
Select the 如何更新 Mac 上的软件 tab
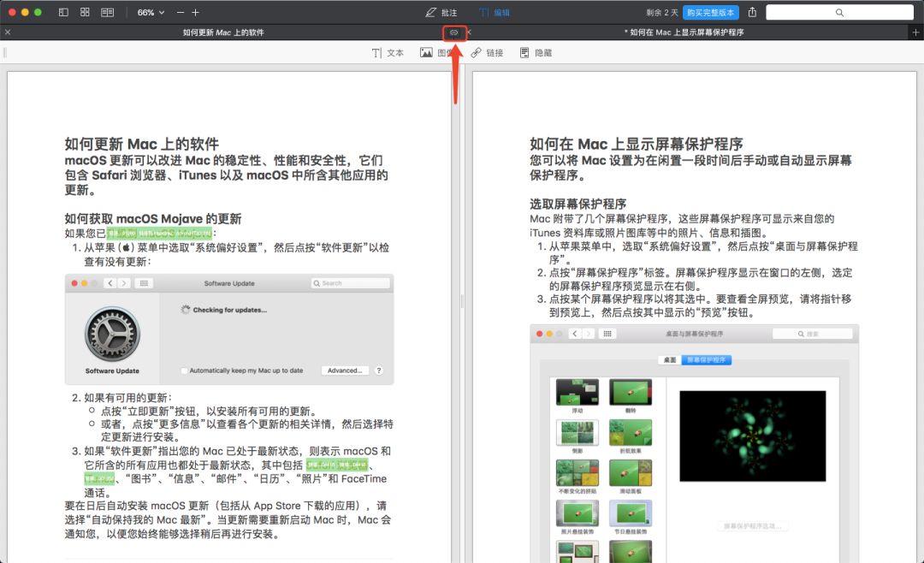coord(223,33)
